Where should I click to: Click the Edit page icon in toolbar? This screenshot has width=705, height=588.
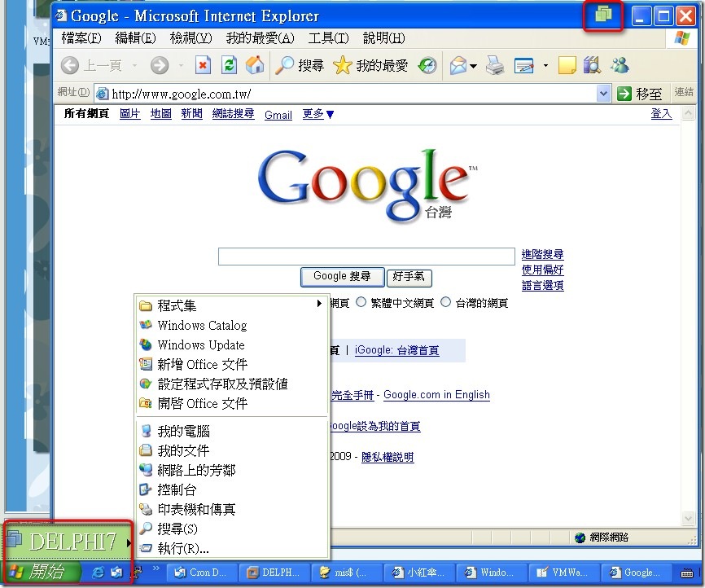(x=523, y=66)
